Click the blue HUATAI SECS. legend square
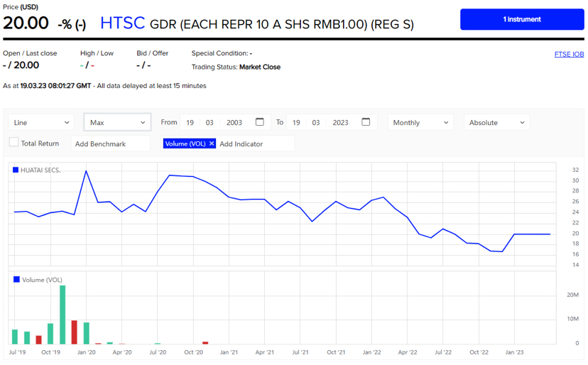Image resolution: width=588 pixels, height=365 pixels. (x=16, y=170)
